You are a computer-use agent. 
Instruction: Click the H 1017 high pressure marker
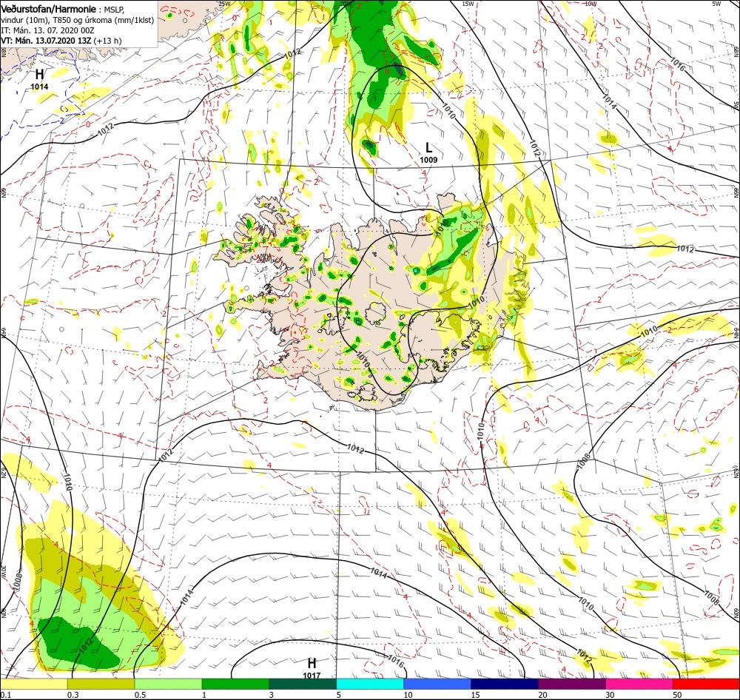312,668
